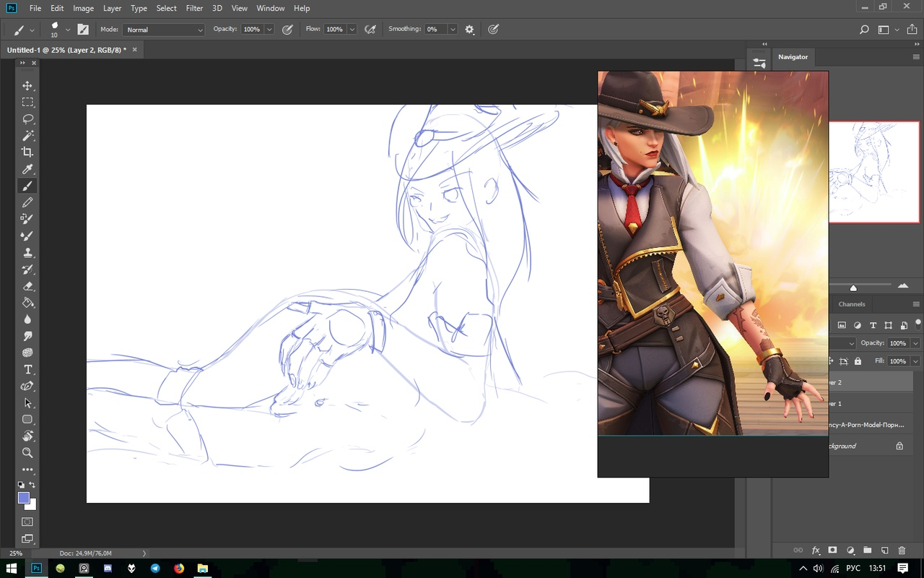Viewport: 924px width, 578px height.
Task: Create a new layer group
Action: (867, 551)
